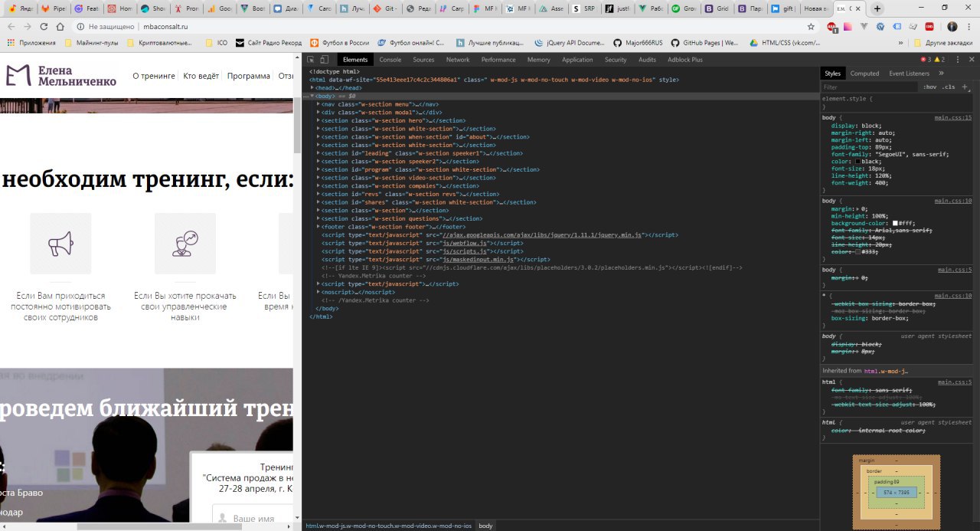Viewport: 980px width, 531px height.
Task: Open the Application tab
Action: click(x=577, y=60)
